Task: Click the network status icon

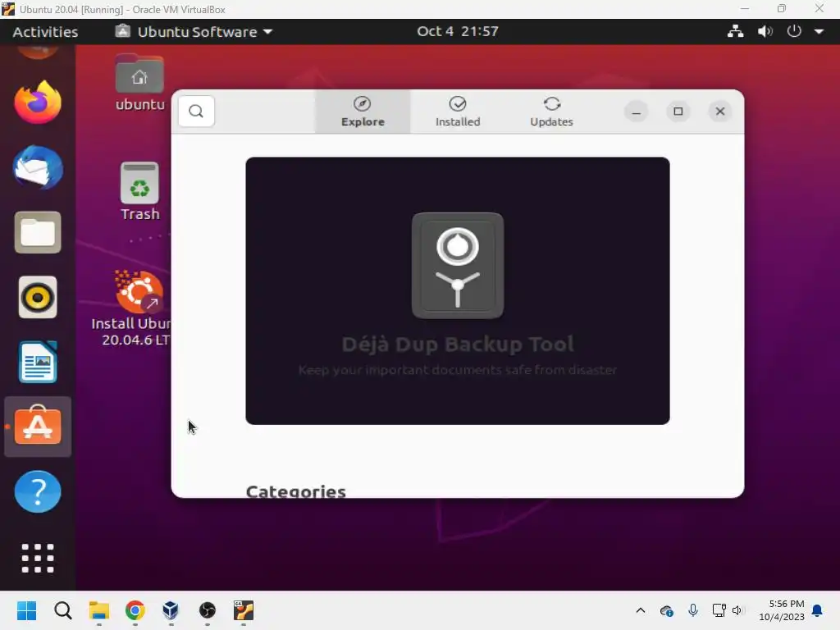Action: (x=735, y=32)
